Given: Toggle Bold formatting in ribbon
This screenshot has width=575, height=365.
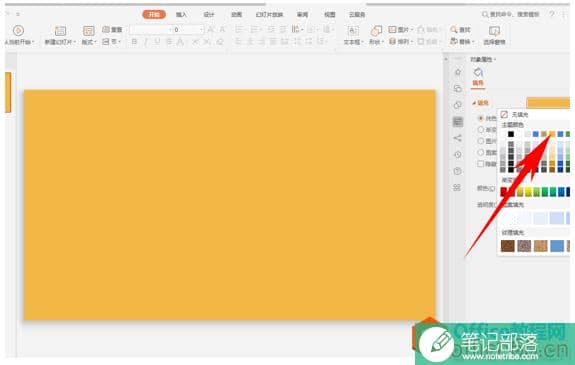Looking at the screenshot, I should (x=134, y=41).
